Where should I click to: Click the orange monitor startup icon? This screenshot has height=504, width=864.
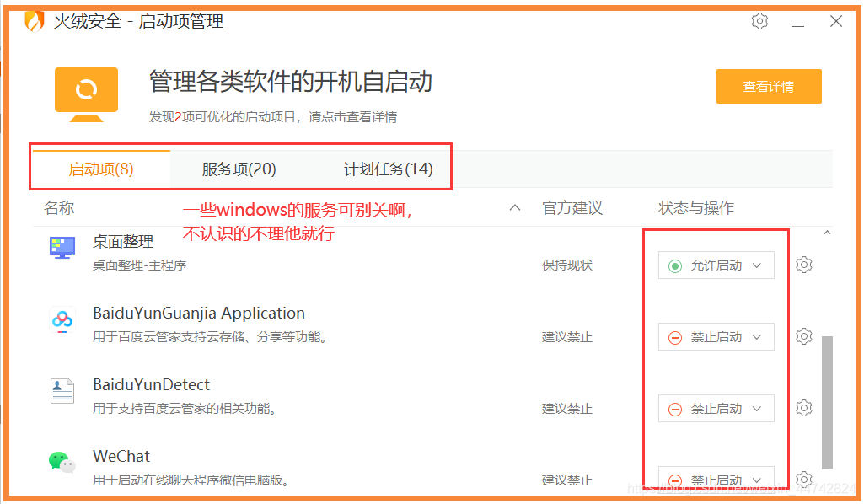(87, 94)
